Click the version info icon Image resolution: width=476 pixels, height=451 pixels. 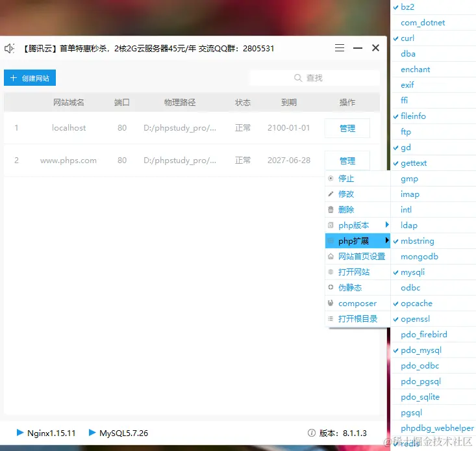(312, 433)
